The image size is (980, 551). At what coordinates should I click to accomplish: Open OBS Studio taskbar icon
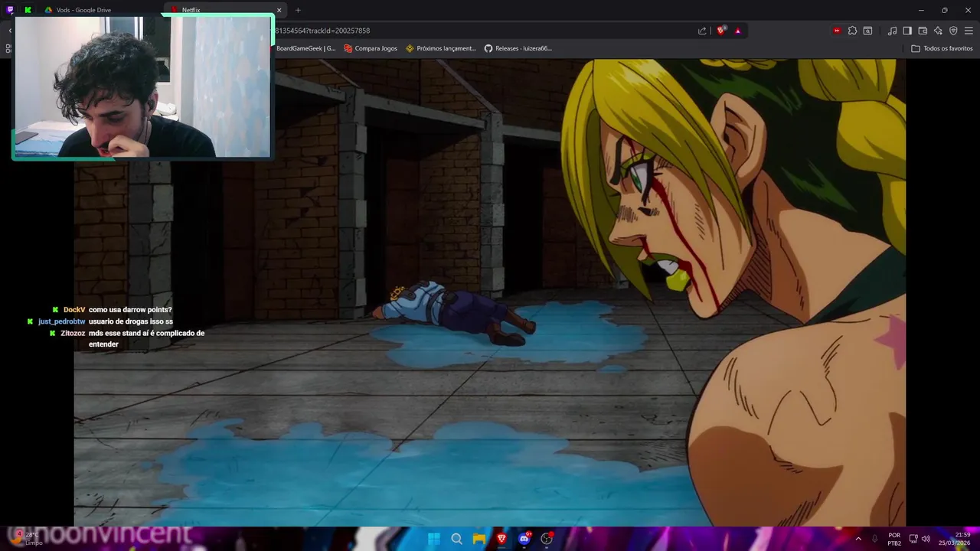[x=547, y=539]
